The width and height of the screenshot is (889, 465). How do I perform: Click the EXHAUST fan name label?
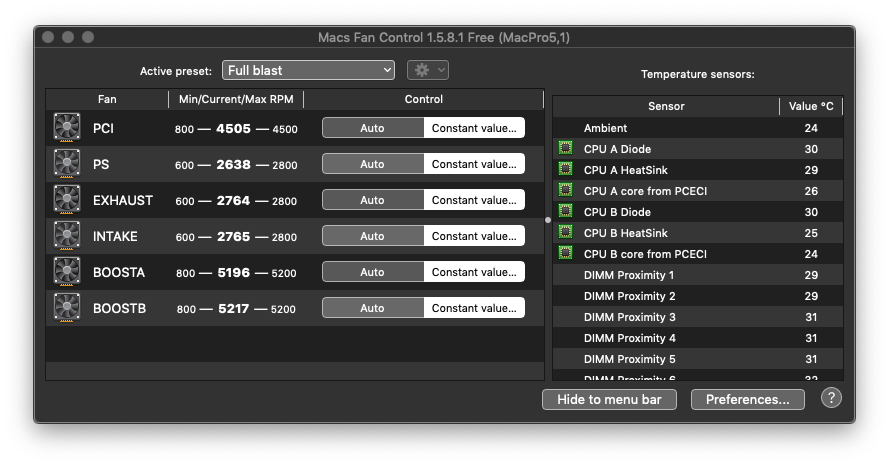[x=123, y=200]
